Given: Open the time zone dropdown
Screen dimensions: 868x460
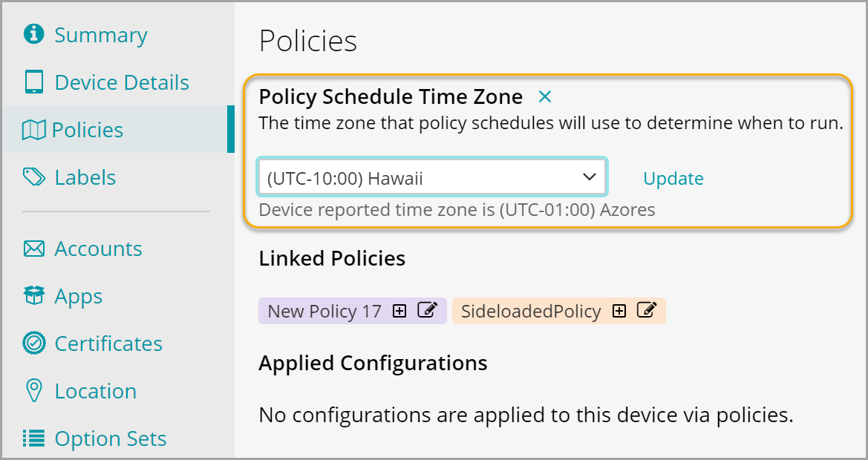Looking at the screenshot, I should coord(432,178).
